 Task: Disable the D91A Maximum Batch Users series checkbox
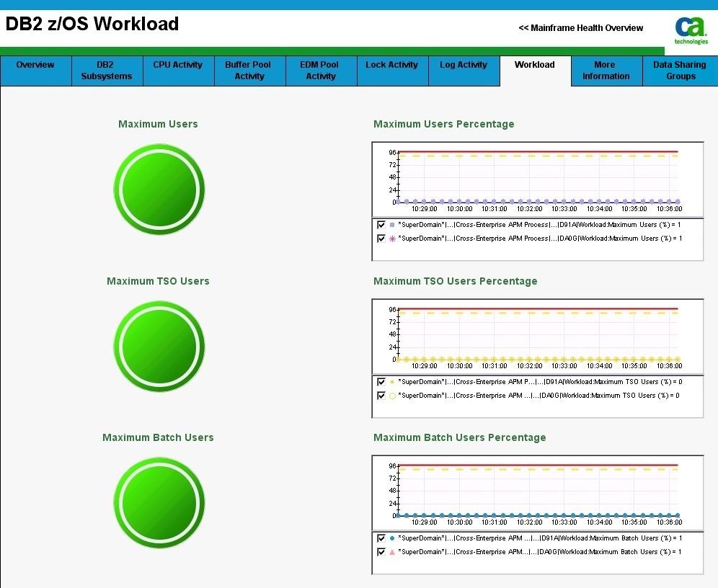(381, 538)
